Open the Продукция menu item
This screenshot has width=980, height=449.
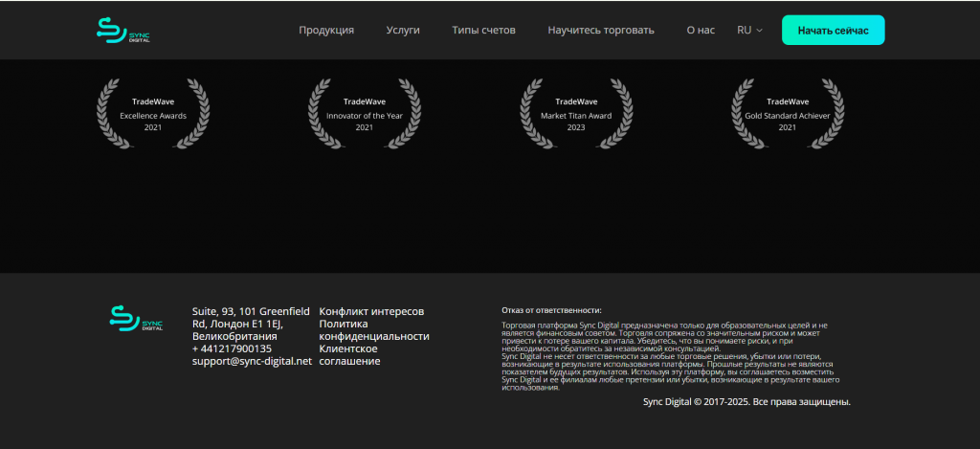coord(326,31)
